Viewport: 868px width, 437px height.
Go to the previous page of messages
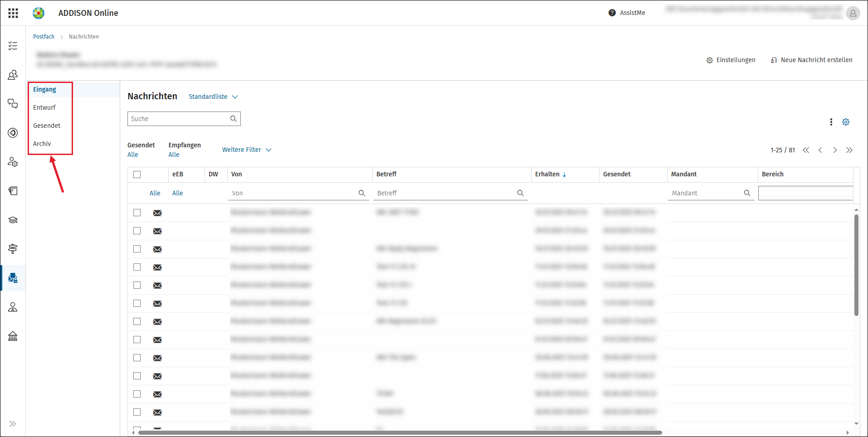(820, 150)
